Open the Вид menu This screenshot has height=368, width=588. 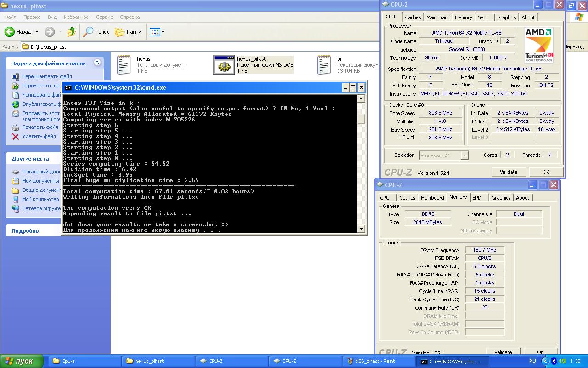[52, 17]
